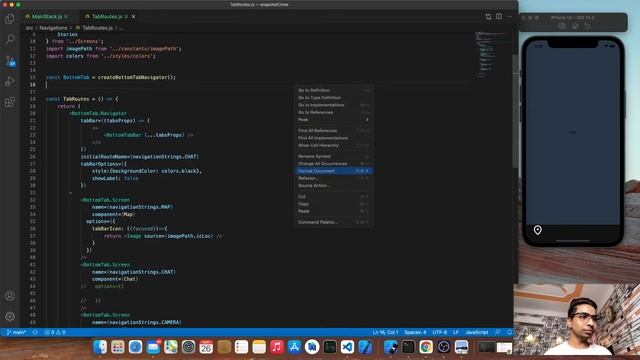Open the Run and Debug view
This screenshot has width=640, height=360.
(x=10, y=81)
